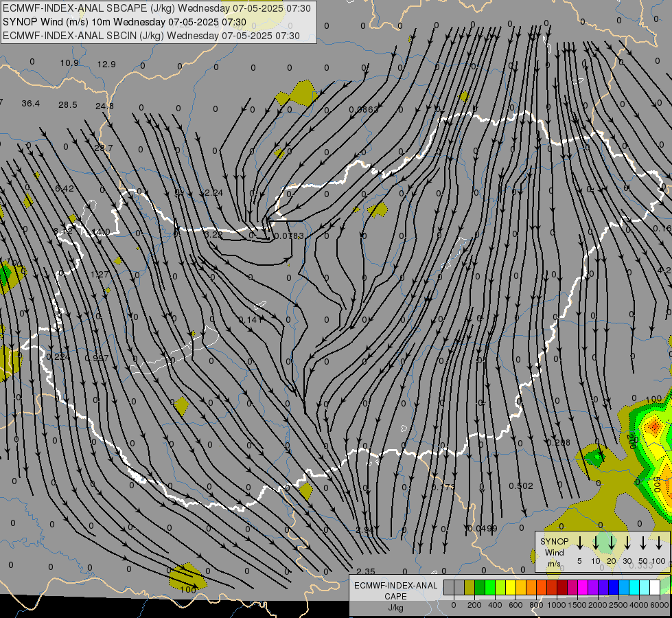The width and height of the screenshot is (672, 618).
Task: Click the '2.24' value on the map
Action: (213, 193)
